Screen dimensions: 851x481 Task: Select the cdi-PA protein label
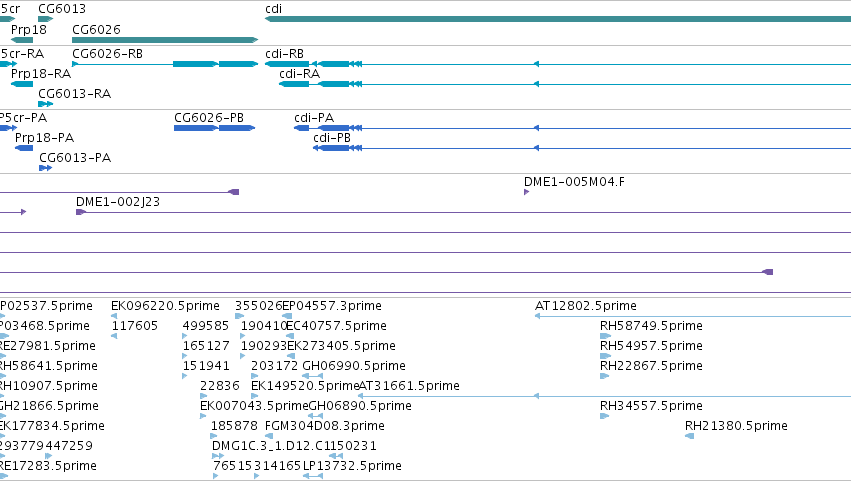pos(314,118)
